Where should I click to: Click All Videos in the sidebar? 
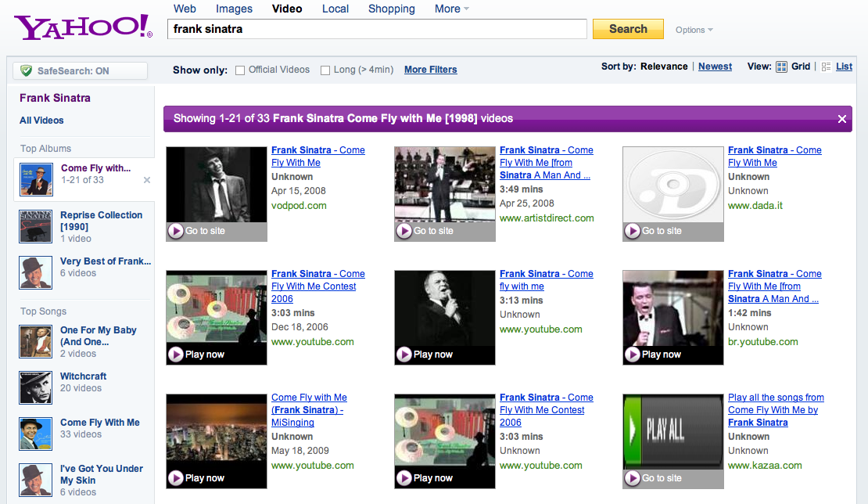tap(41, 121)
